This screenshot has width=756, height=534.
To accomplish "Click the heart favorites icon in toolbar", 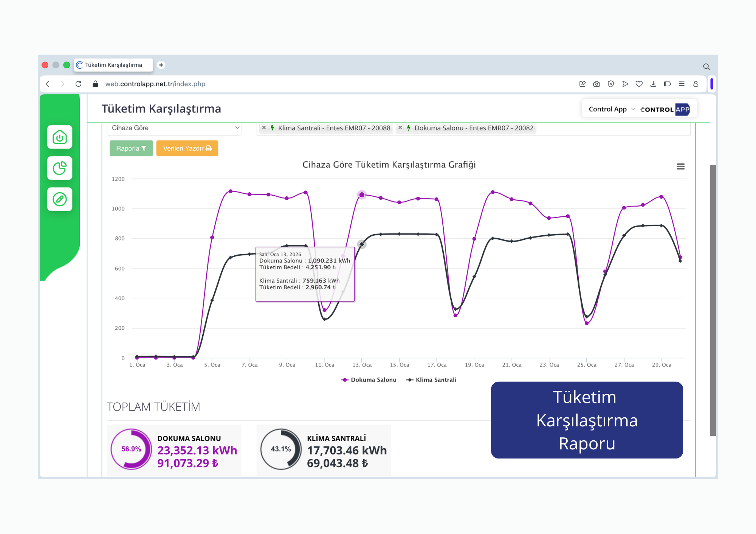I will pyautogui.click(x=639, y=84).
